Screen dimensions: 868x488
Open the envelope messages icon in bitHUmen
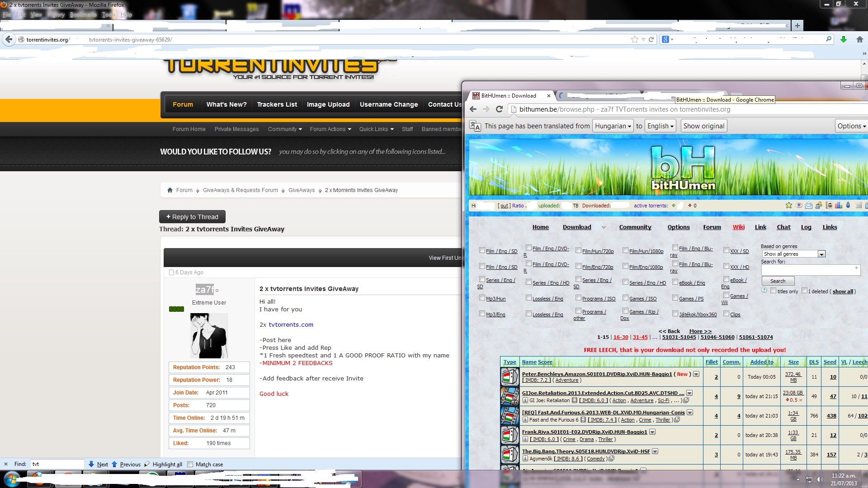pyautogui.click(x=809, y=205)
